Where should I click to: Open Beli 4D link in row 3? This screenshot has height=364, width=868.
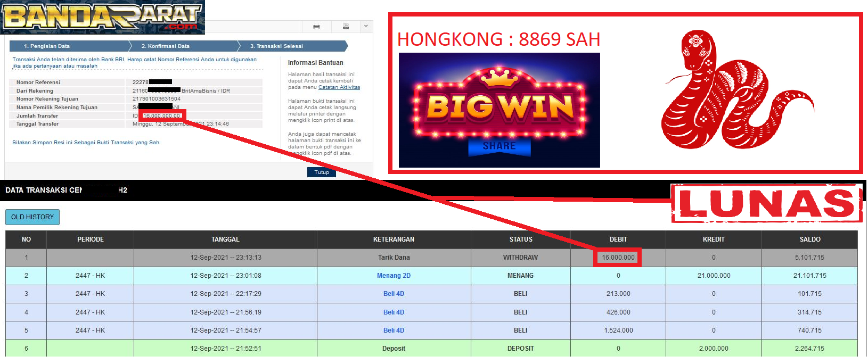394,294
